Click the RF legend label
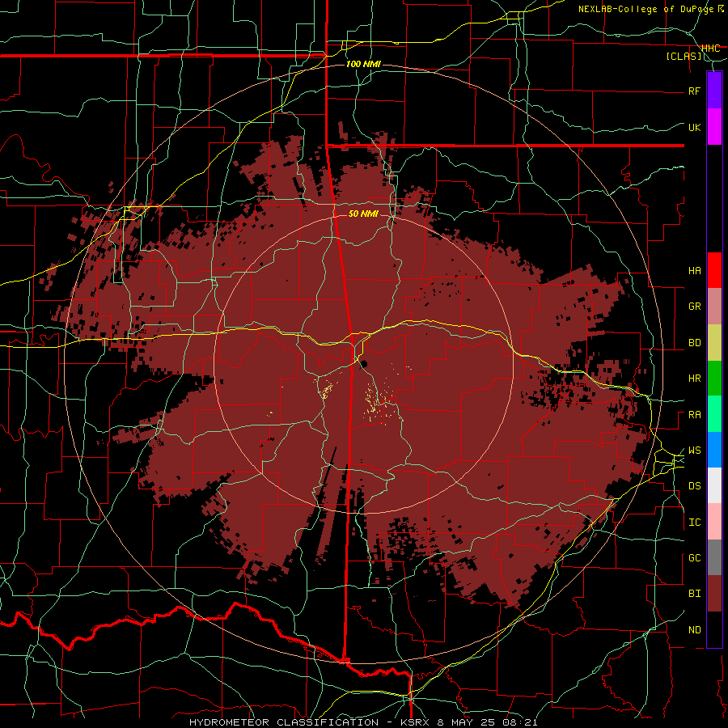Image resolution: width=728 pixels, height=728 pixels. pos(694,91)
